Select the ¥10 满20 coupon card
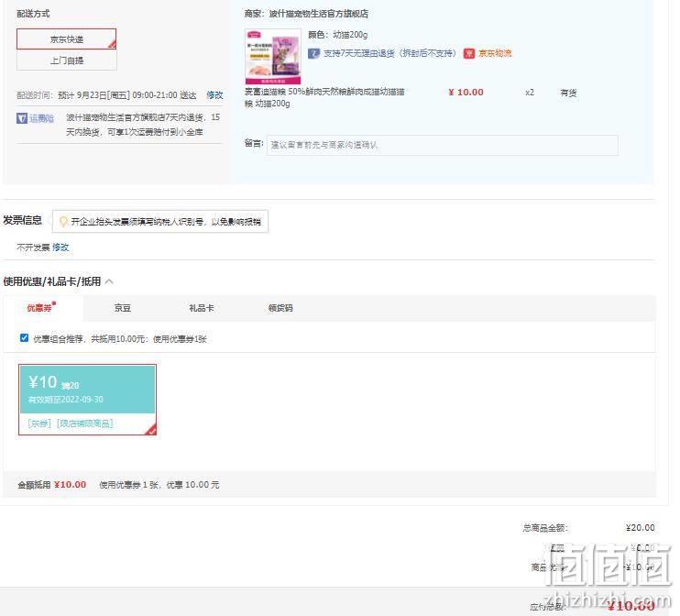 (87, 400)
